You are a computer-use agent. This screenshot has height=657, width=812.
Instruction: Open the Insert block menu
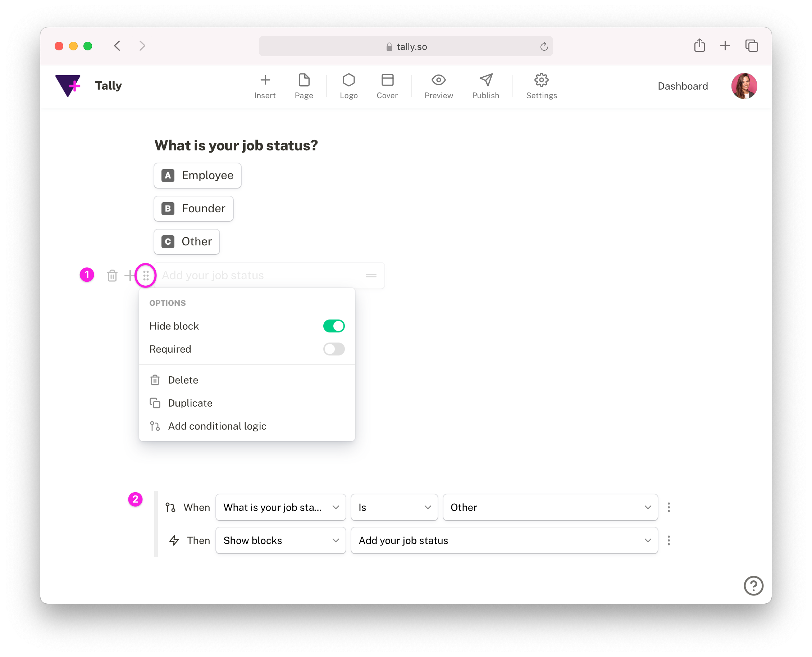pyautogui.click(x=265, y=86)
